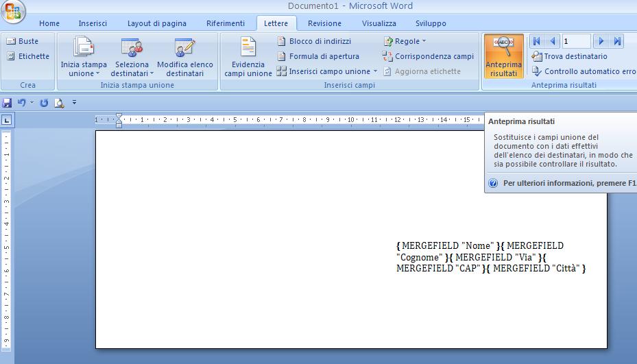This screenshot has width=637, height=364.
Task: Toggle Anteprima risultati preview
Action: coord(503,56)
